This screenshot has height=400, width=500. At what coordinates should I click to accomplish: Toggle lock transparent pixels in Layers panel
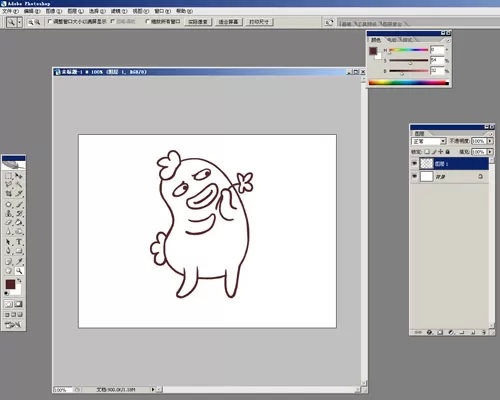coord(427,152)
